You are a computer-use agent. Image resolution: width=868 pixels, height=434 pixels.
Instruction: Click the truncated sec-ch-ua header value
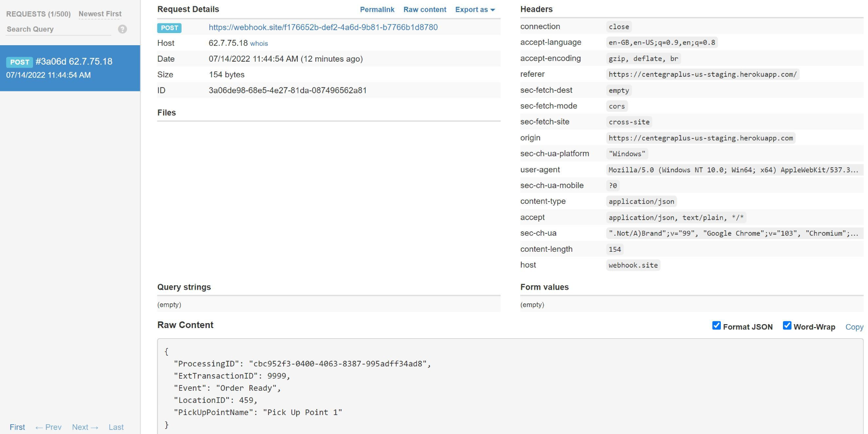pyautogui.click(x=733, y=233)
